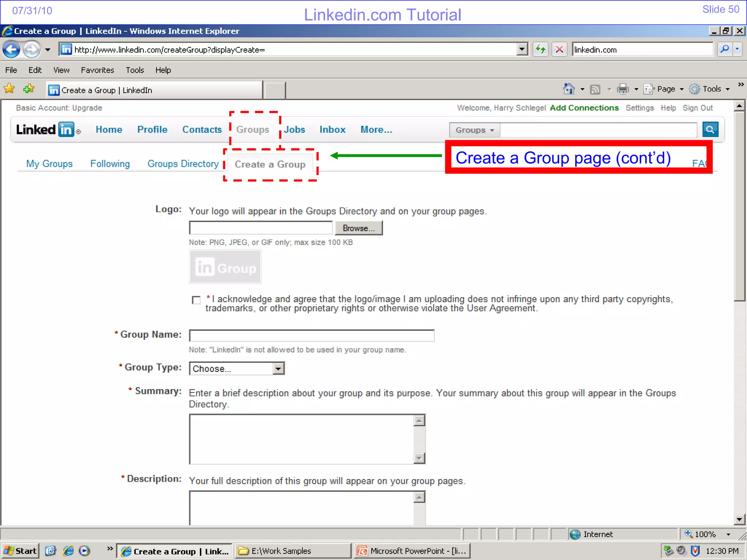This screenshot has width=747, height=560.
Task: Click the browser Forward arrow button
Action: coord(32,49)
